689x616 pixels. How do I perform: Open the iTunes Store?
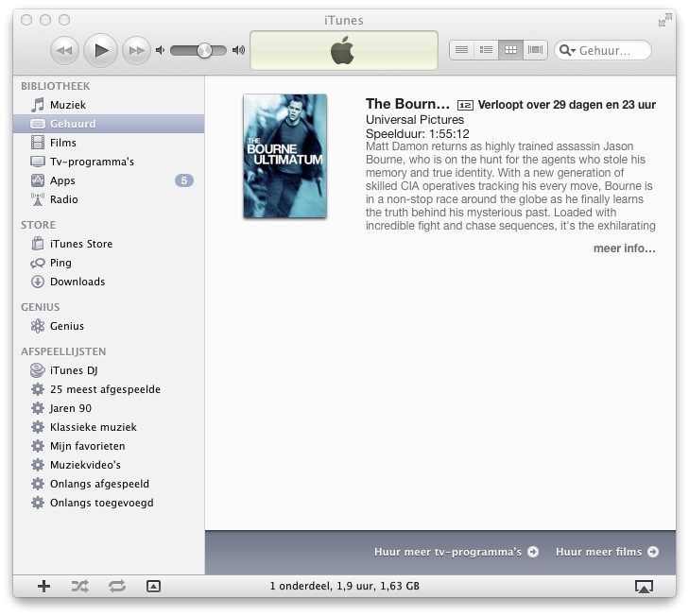(81, 244)
